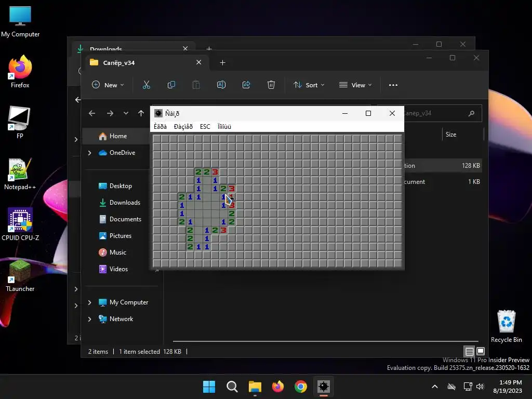532x399 pixels.
Task: Add a new tab in Canëp_v34 window
Action: pos(222,63)
